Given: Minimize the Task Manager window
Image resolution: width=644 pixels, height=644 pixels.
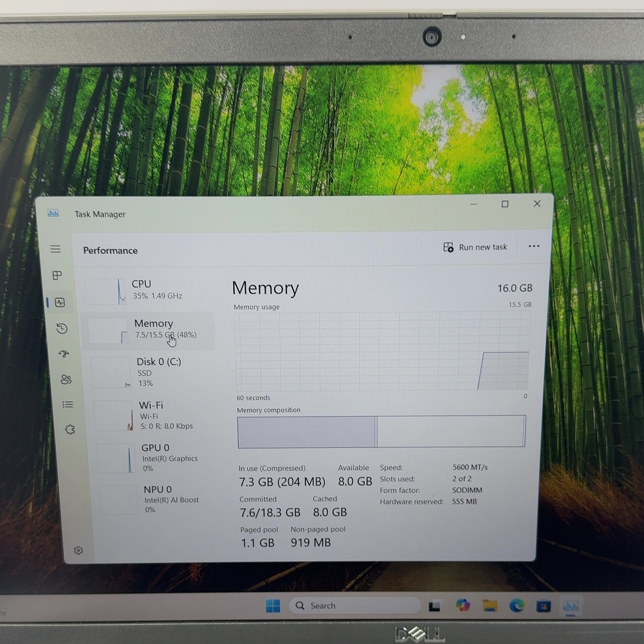Looking at the screenshot, I should point(473,204).
